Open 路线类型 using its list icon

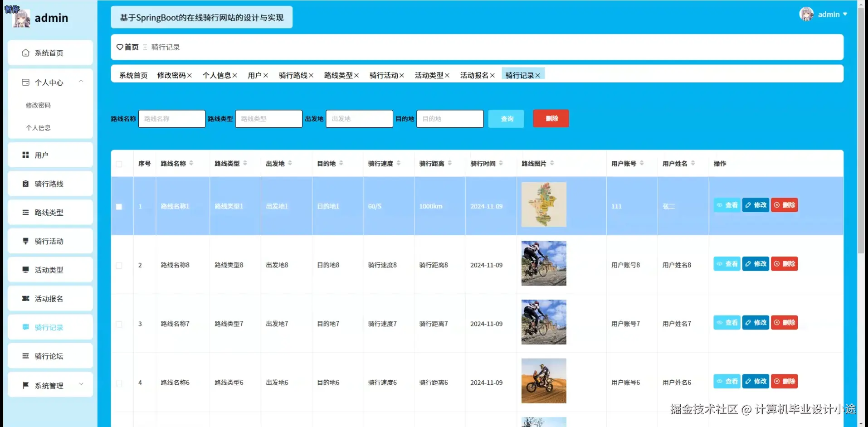pyautogui.click(x=25, y=212)
